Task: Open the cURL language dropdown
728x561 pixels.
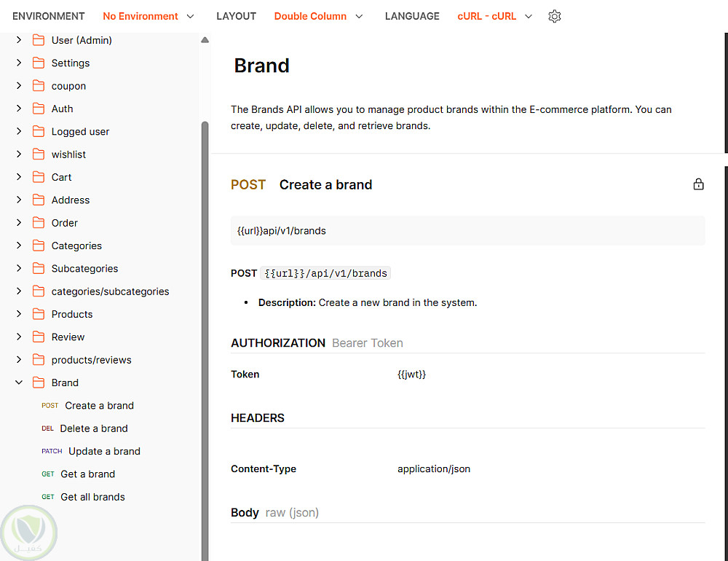Action: 495,16
